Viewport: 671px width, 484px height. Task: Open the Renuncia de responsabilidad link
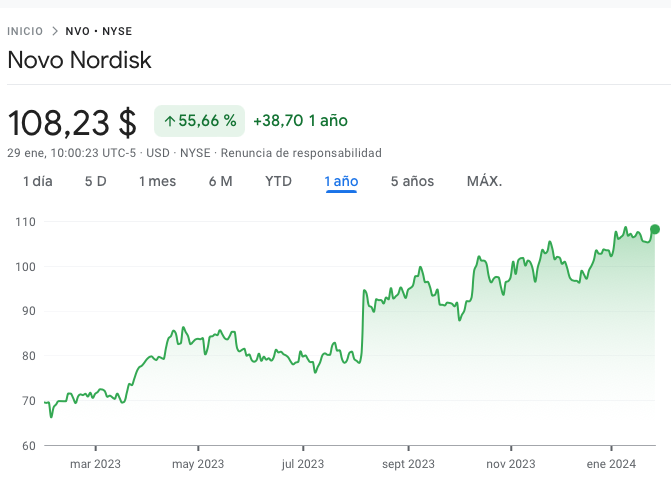(x=301, y=153)
